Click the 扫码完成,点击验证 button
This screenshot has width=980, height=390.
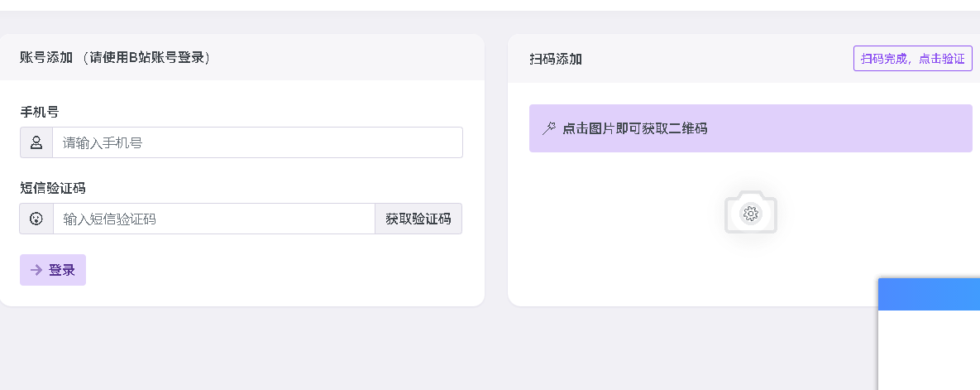pyautogui.click(x=912, y=58)
